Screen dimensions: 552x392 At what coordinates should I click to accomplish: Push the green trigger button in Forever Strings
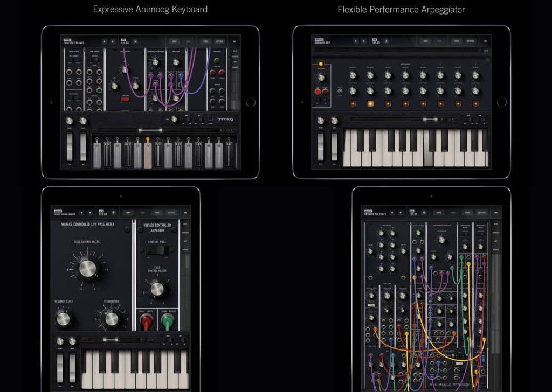click(217, 61)
